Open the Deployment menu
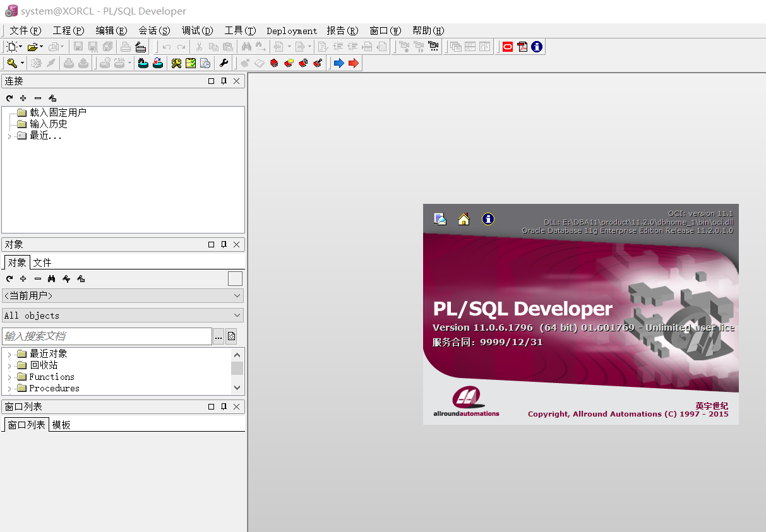 point(292,31)
